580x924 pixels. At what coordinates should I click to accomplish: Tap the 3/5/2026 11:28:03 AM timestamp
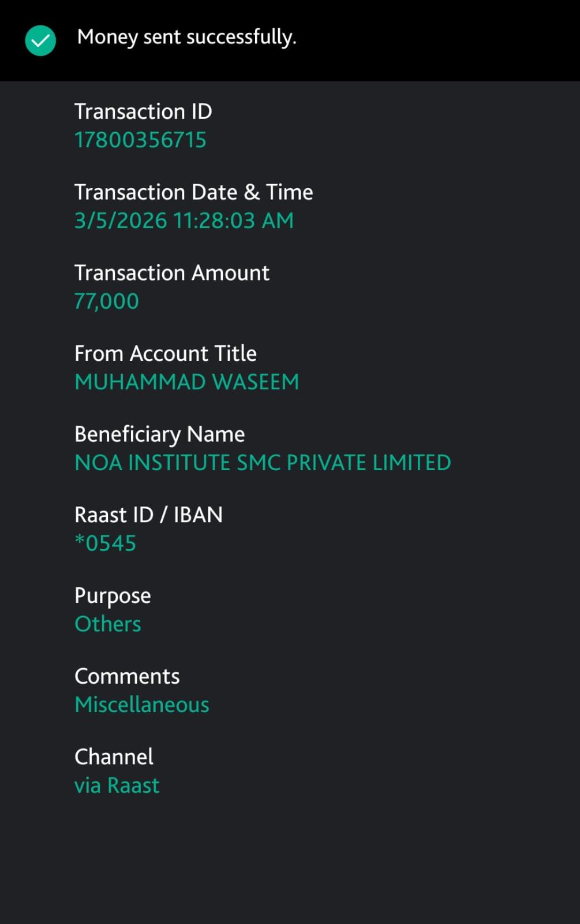pyautogui.click(x=184, y=221)
